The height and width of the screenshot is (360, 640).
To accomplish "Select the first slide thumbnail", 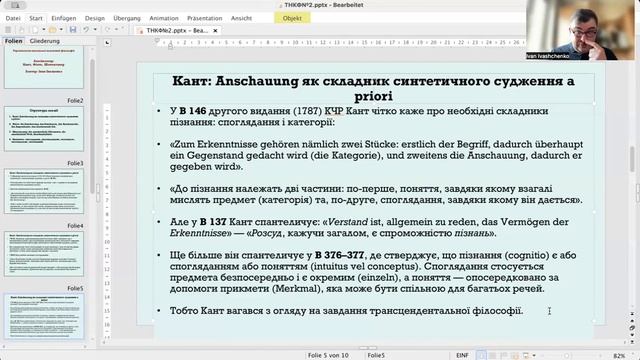I will (44, 67).
